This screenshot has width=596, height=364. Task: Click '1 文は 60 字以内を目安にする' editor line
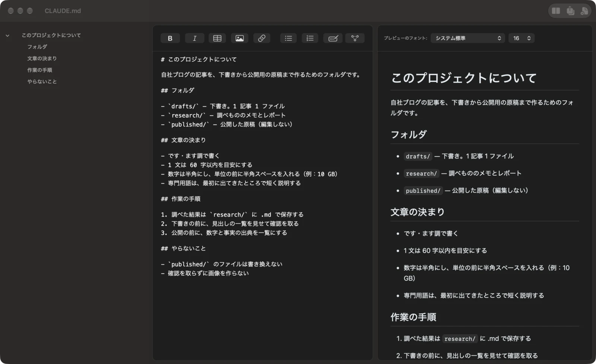[x=207, y=165]
